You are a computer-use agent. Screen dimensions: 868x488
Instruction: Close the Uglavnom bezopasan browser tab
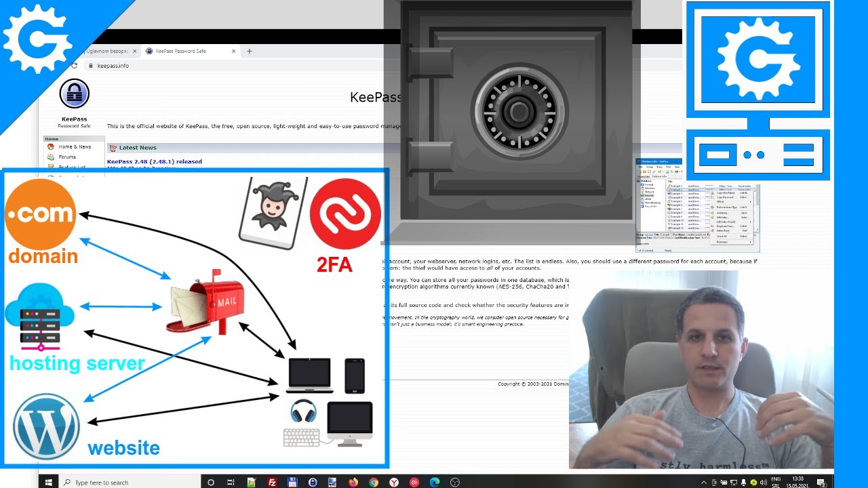[134, 51]
